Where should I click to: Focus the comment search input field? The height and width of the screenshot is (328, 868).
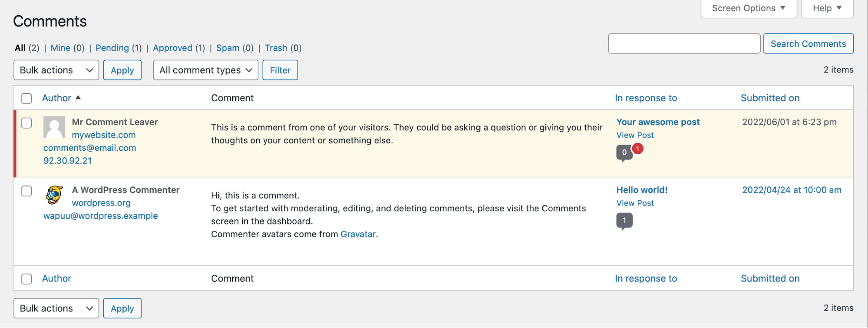pos(684,43)
